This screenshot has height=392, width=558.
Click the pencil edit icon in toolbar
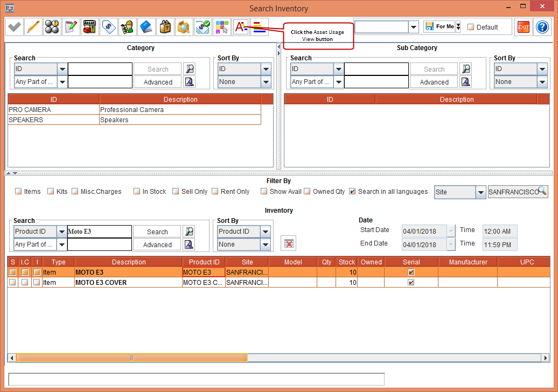33,27
